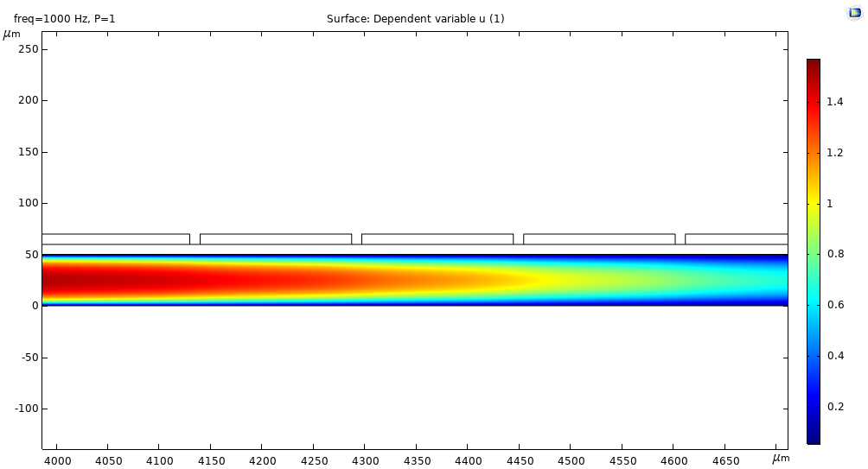Click the µm unit label above the y-axis
Image resolution: width=868 pixels, height=469 pixels.
point(11,35)
